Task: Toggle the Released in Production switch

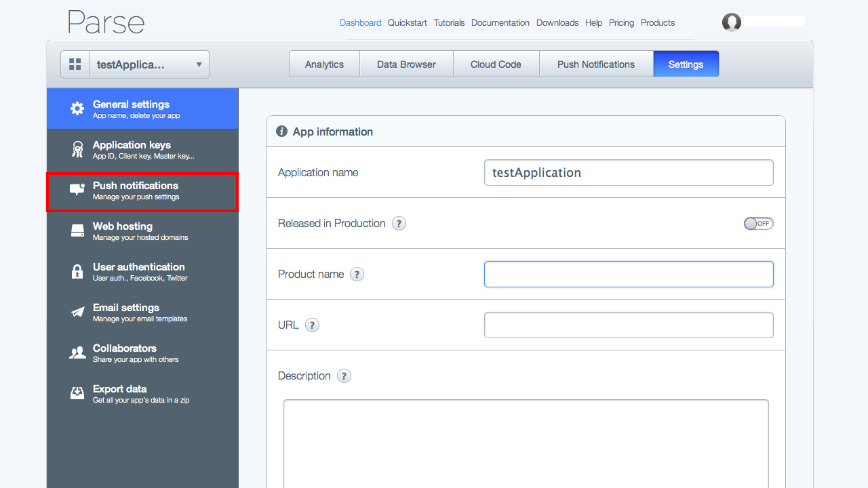Action: (758, 224)
